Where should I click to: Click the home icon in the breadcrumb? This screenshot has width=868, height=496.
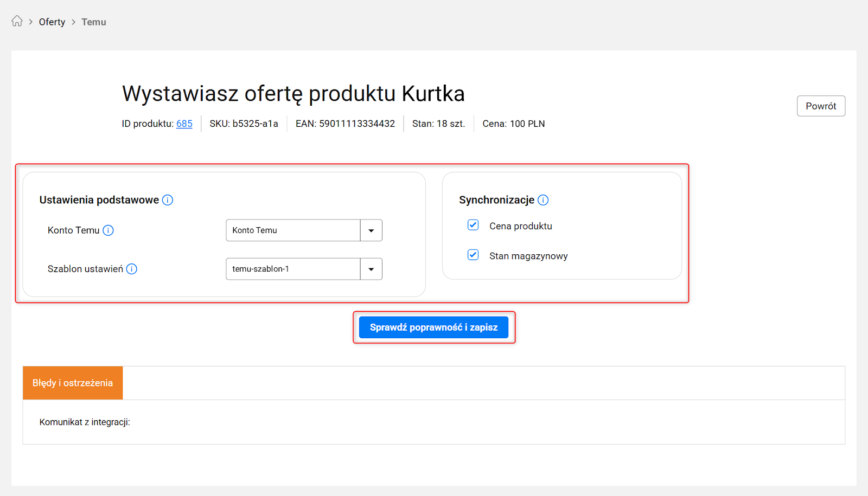17,21
